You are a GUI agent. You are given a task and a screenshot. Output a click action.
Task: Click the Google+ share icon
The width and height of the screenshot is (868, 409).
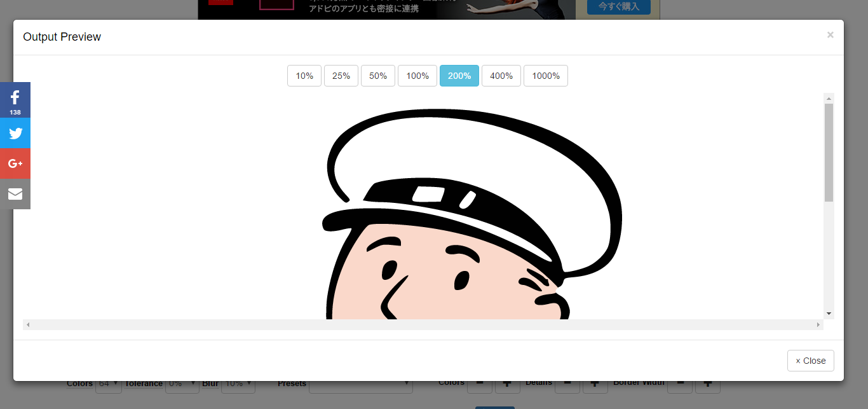[x=15, y=164]
